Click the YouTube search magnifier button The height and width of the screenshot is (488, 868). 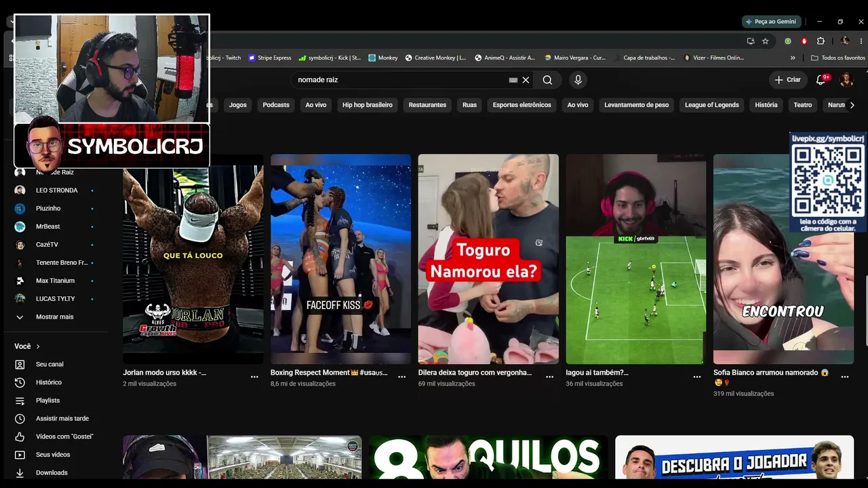tap(547, 80)
